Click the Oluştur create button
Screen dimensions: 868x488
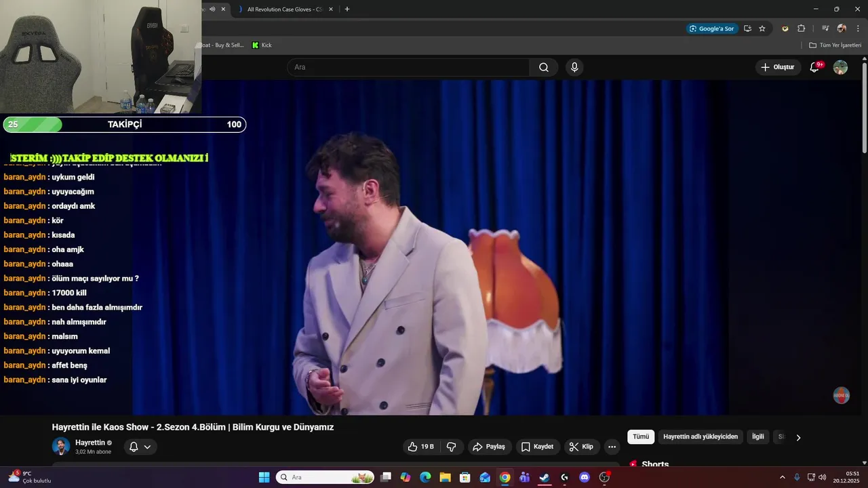pyautogui.click(x=778, y=67)
